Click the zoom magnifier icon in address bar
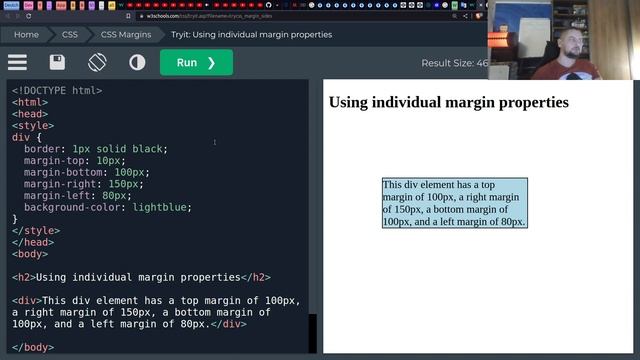Image resolution: width=640 pixels, height=360 pixels. click(454, 16)
